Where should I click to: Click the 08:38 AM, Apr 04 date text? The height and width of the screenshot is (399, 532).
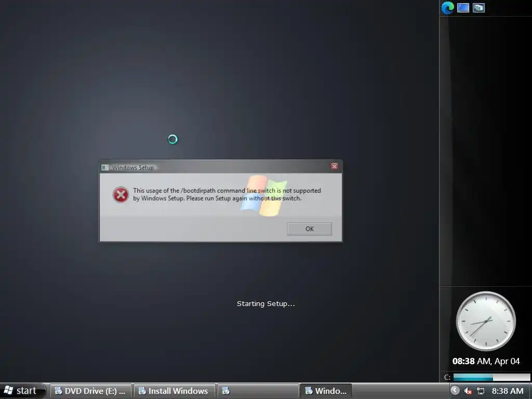tap(486, 362)
